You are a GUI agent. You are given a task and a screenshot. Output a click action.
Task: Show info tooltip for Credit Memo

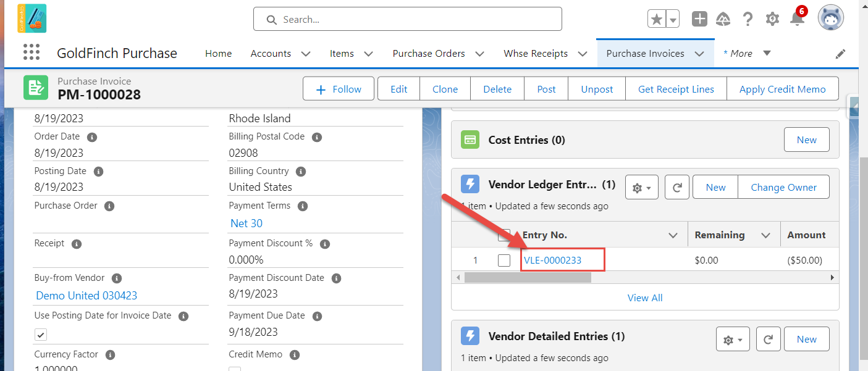[295, 355]
